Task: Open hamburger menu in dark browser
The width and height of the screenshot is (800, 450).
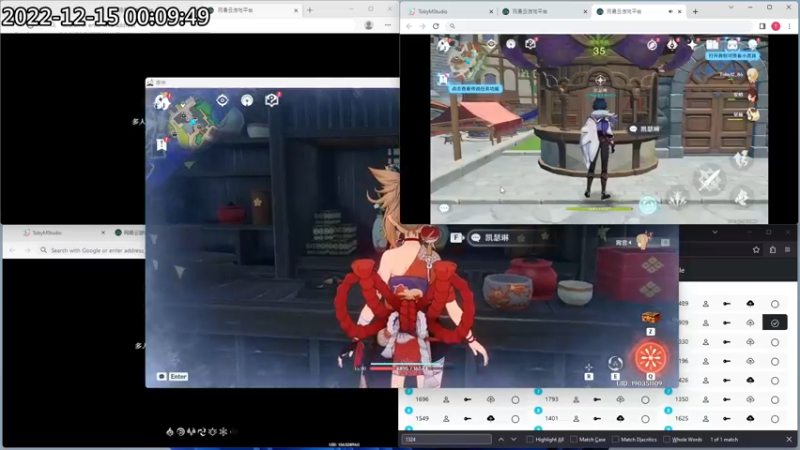Action: 788,249
